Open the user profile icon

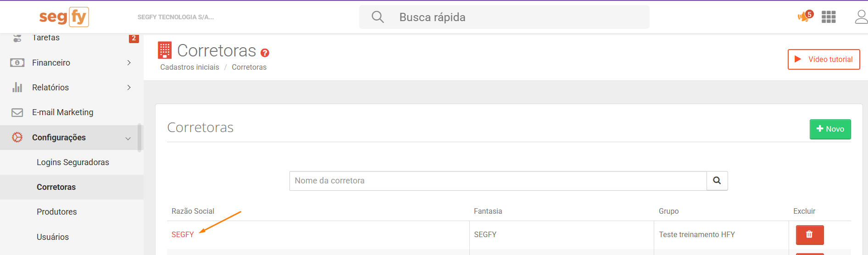click(x=861, y=17)
